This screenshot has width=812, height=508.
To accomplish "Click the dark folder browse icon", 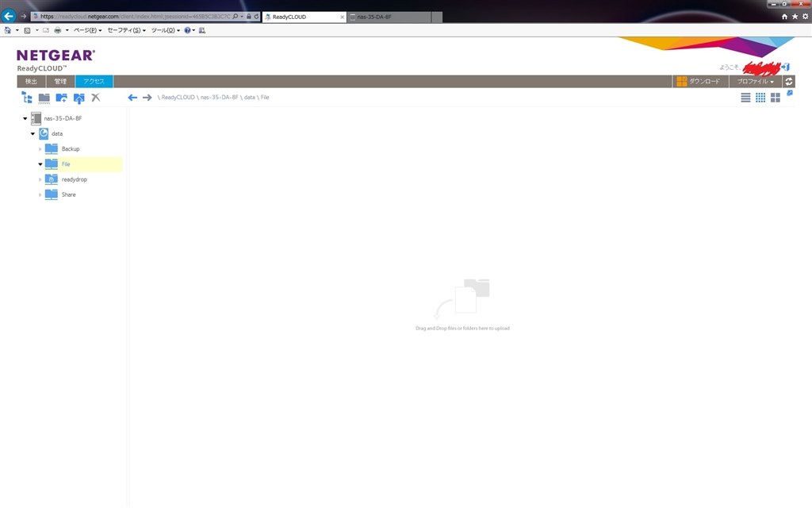I will 44,98.
